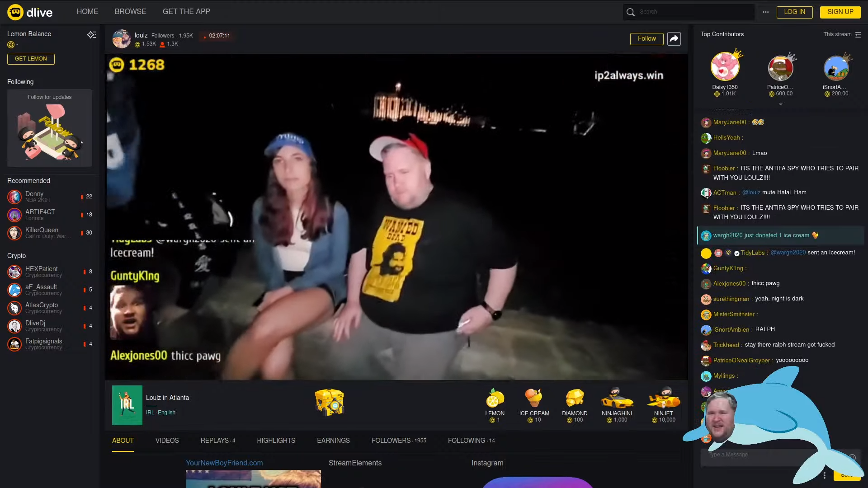868x488 pixels.
Task: Click the IRL category thumbnail
Action: (x=127, y=405)
